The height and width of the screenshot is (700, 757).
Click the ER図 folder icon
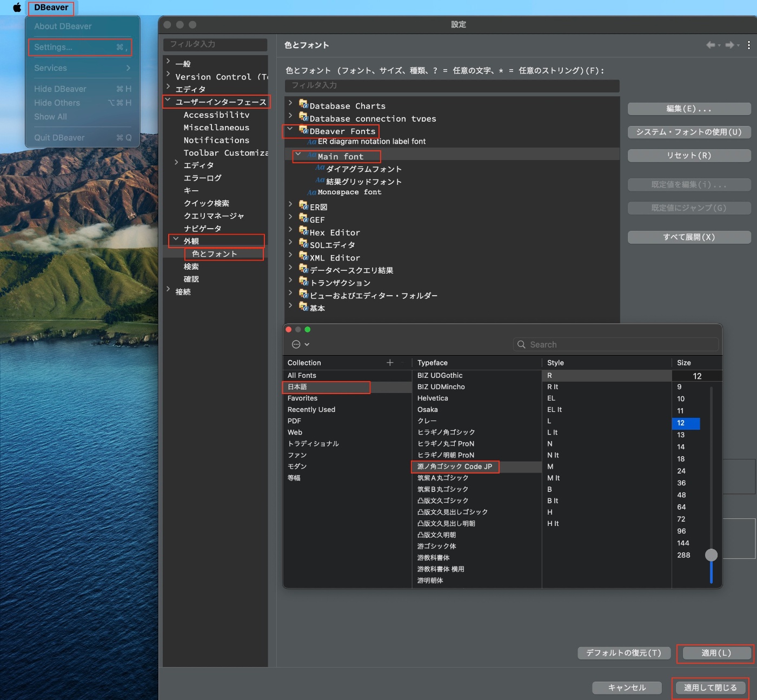tap(303, 205)
